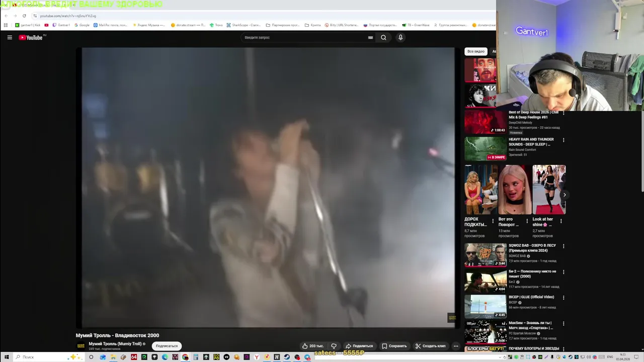Open the on-screen keyboard in search box
This screenshot has width=644, height=362.
(x=370, y=37)
